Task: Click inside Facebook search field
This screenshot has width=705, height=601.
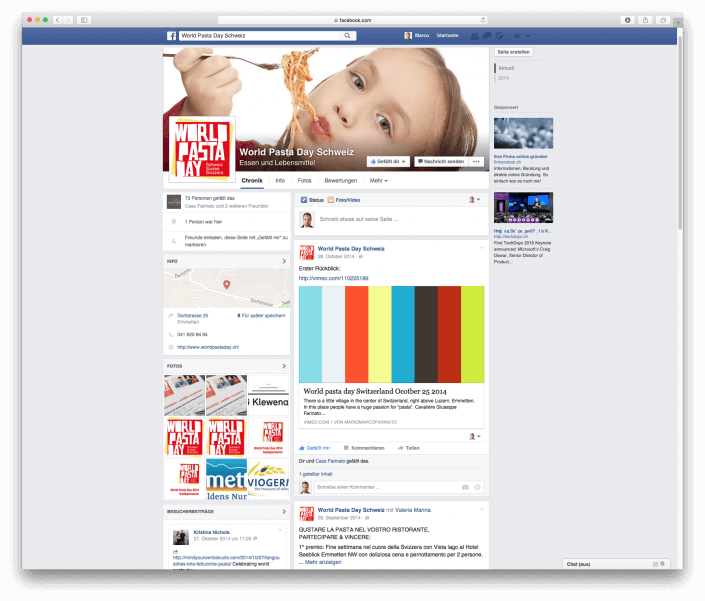Action: click(x=260, y=36)
